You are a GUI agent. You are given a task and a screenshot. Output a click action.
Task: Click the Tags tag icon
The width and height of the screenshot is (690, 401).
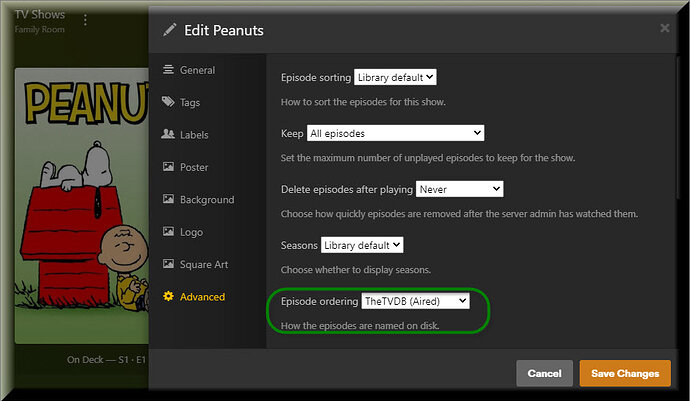168,102
